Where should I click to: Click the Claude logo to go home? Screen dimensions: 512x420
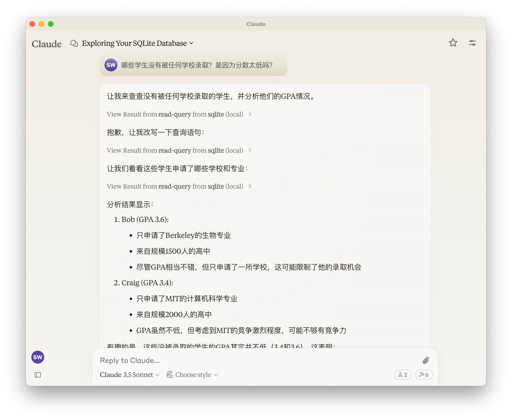click(47, 44)
